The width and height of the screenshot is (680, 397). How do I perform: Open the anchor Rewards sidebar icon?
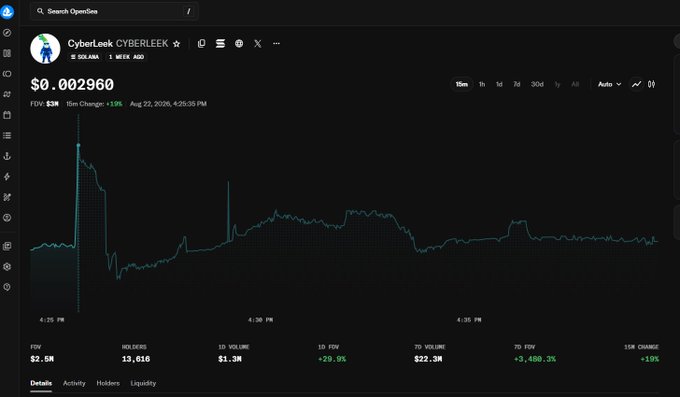tap(7, 156)
